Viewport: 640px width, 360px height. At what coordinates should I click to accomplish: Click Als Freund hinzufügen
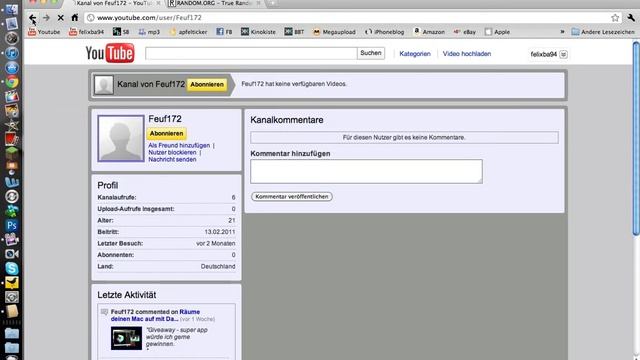(x=179, y=145)
